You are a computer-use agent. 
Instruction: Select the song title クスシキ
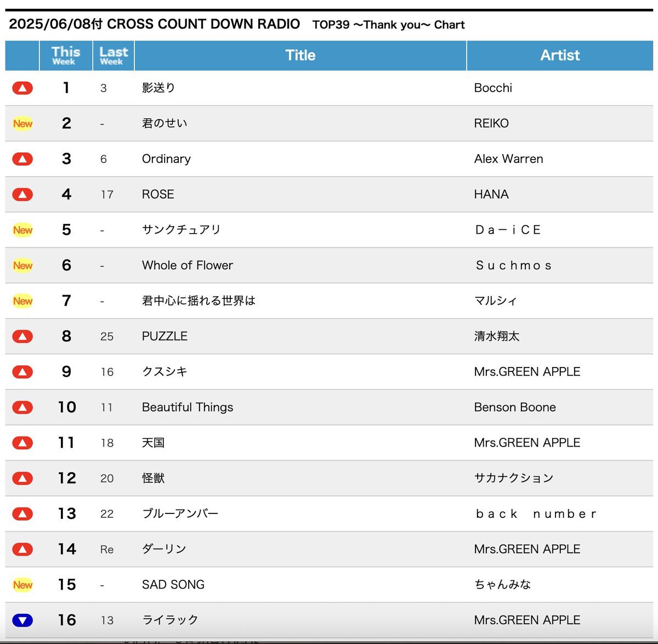point(164,372)
